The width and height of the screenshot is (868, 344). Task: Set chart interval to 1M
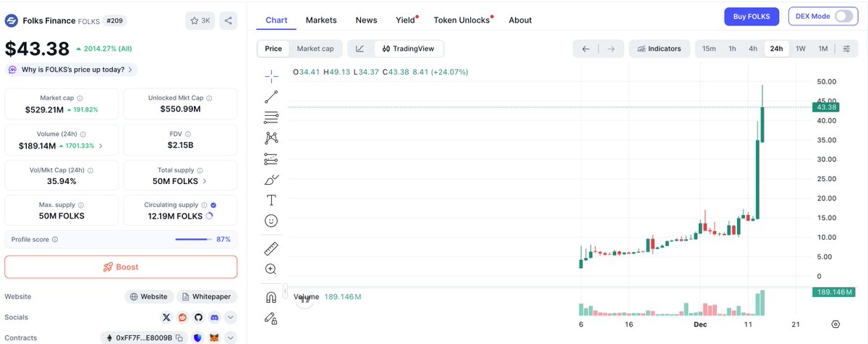(823, 49)
